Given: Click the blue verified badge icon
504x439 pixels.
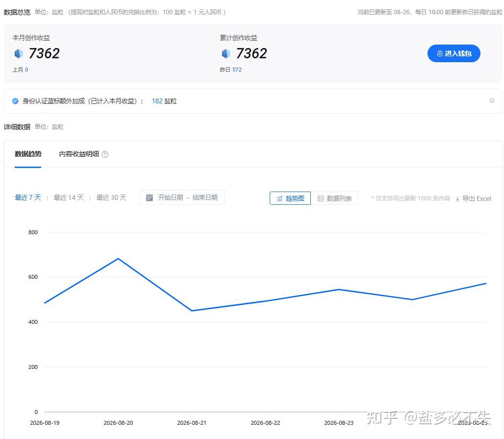Looking at the screenshot, I should [x=15, y=101].
